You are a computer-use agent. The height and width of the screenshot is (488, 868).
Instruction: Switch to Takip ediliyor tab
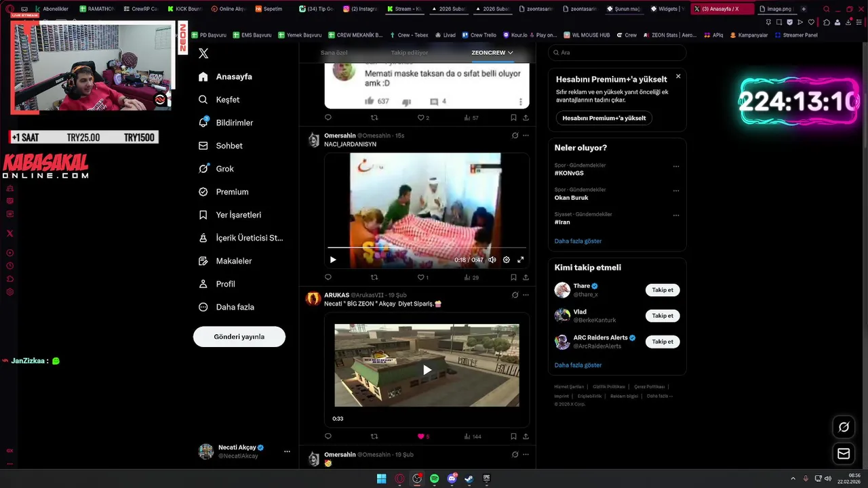tap(410, 53)
